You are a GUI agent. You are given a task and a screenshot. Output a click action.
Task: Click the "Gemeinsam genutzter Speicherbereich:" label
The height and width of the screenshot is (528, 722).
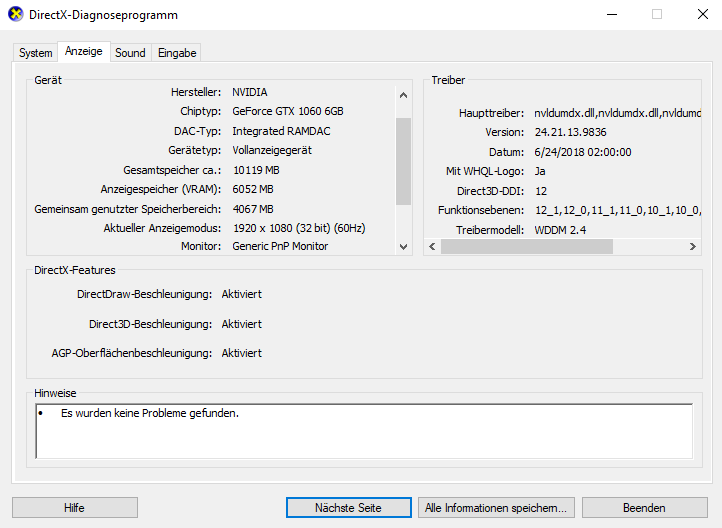click(x=128, y=209)
